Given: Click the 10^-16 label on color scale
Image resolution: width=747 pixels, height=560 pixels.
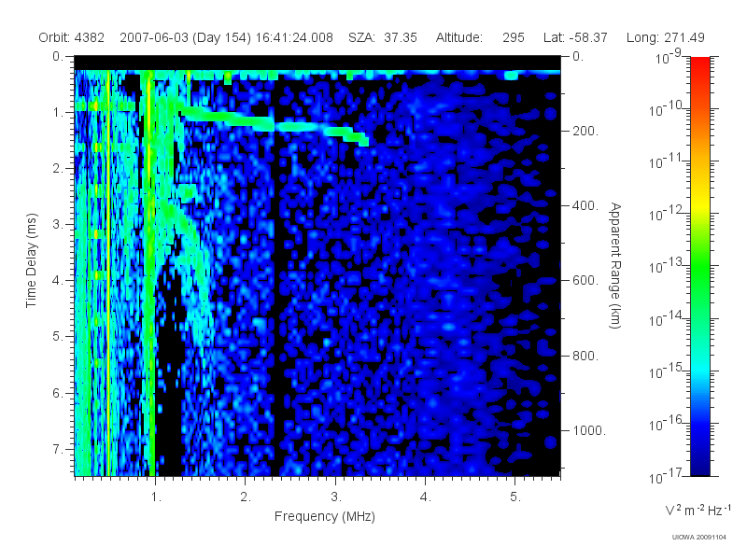Looking at the screenshot, I should click(x=667, y=424).
